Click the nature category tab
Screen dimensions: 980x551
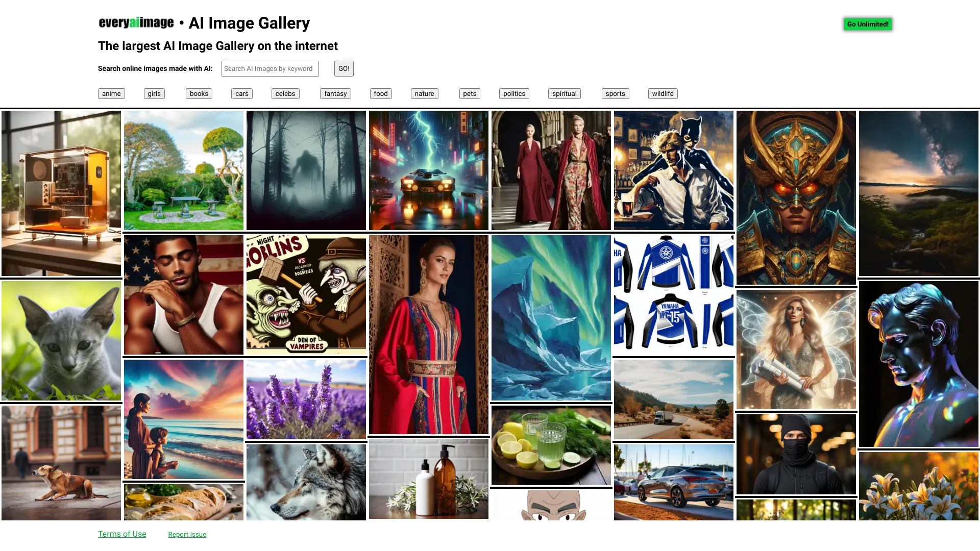pos(424,93)
